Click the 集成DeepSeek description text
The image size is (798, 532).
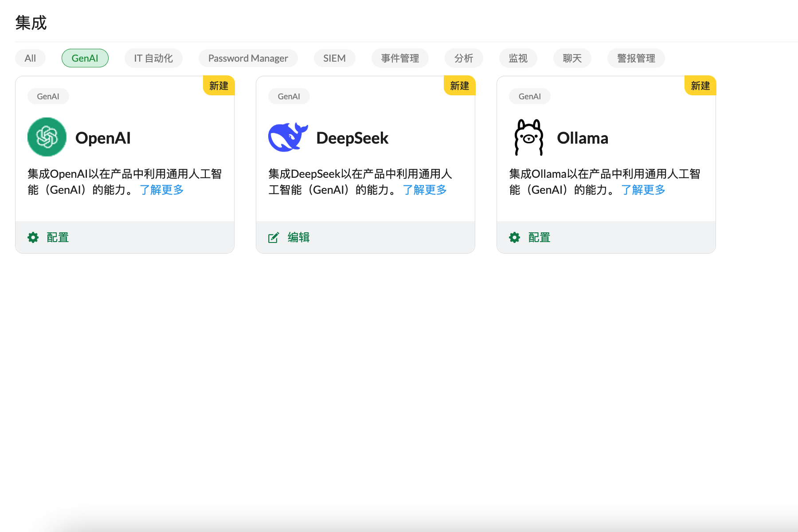[x=360, y=182]
